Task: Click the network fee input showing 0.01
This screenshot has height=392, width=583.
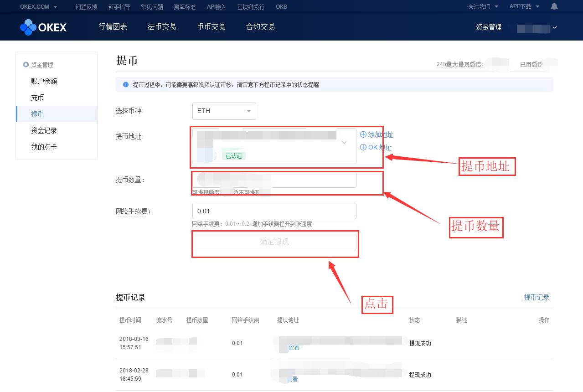Action: [x=274, y=211]
